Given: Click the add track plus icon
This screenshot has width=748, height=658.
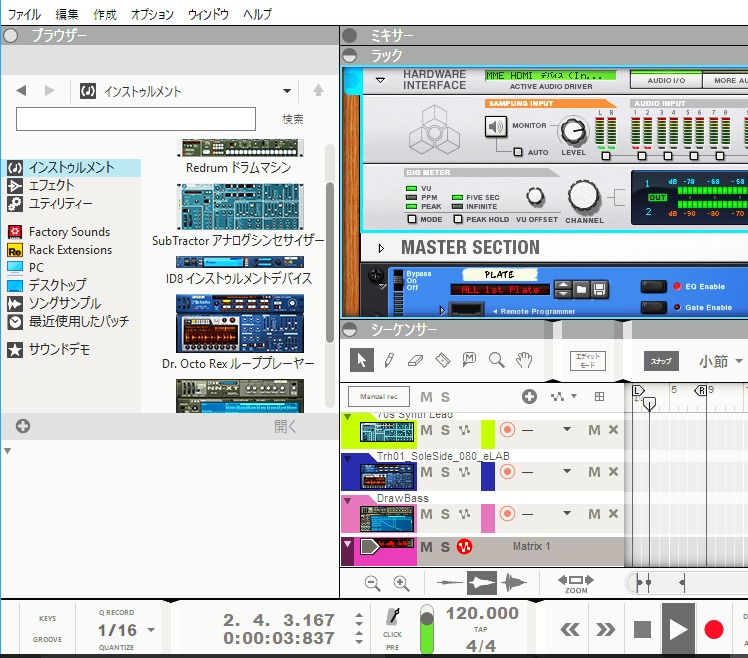Looking at the screenshot, I should coord(529,397).
